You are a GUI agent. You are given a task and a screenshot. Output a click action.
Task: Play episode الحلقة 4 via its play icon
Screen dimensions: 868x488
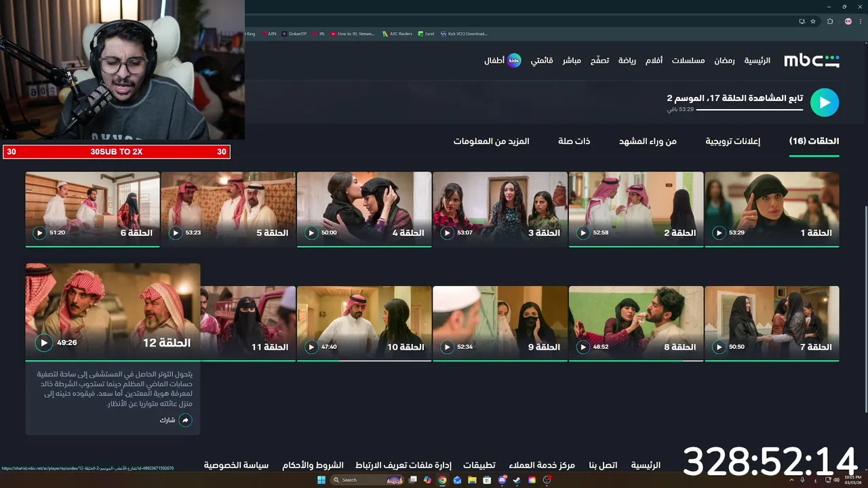[x=311, y=233]
